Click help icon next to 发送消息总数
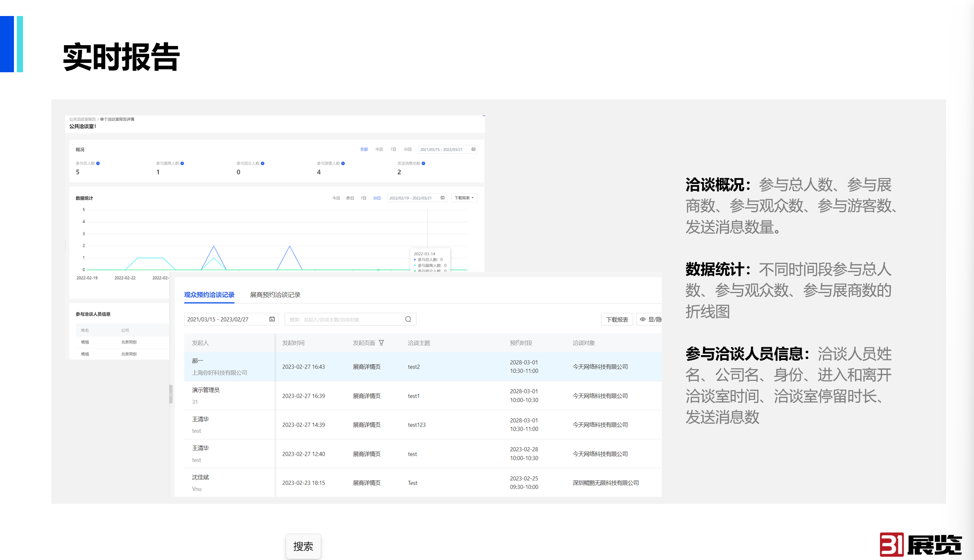Viewport: 974px width, 560px height. (423, 163)
